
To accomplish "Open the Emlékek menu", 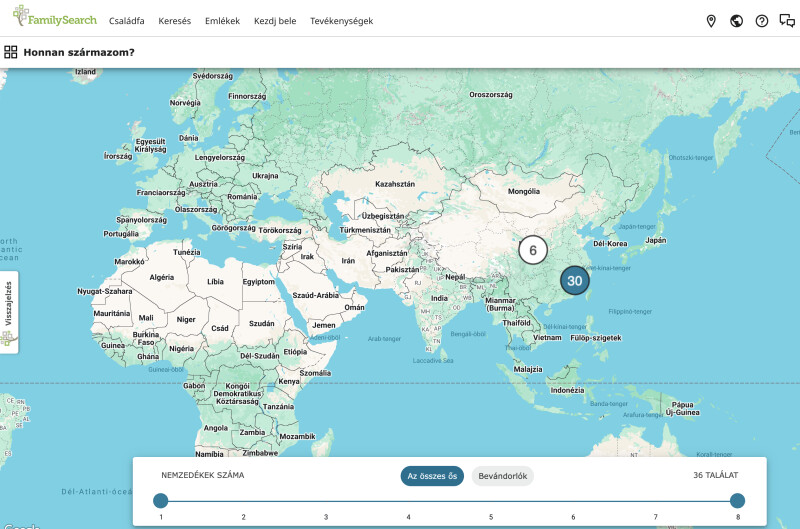I will pos(222,21).
